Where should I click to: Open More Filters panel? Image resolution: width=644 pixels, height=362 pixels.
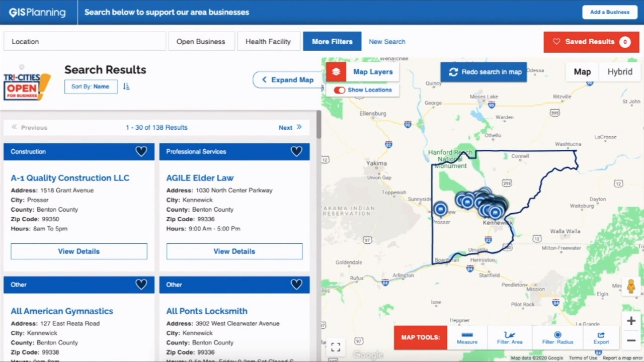click(332, 42)
